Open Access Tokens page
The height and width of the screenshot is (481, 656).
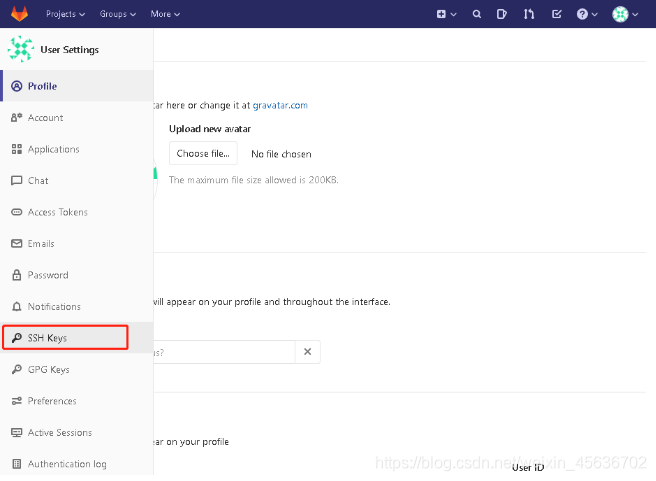click(x=77, y=212)
